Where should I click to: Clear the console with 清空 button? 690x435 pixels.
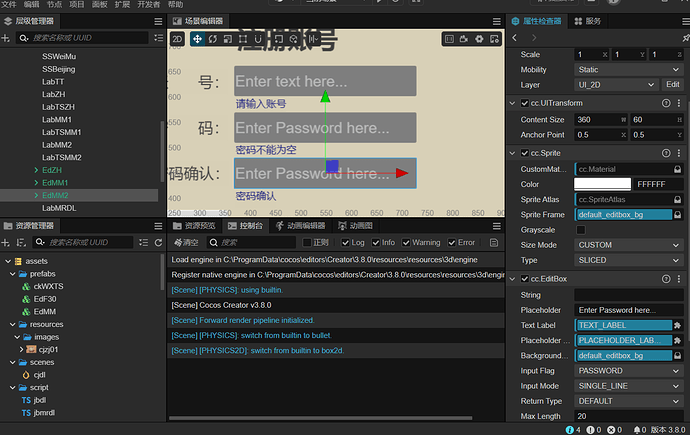click(186, 242)
